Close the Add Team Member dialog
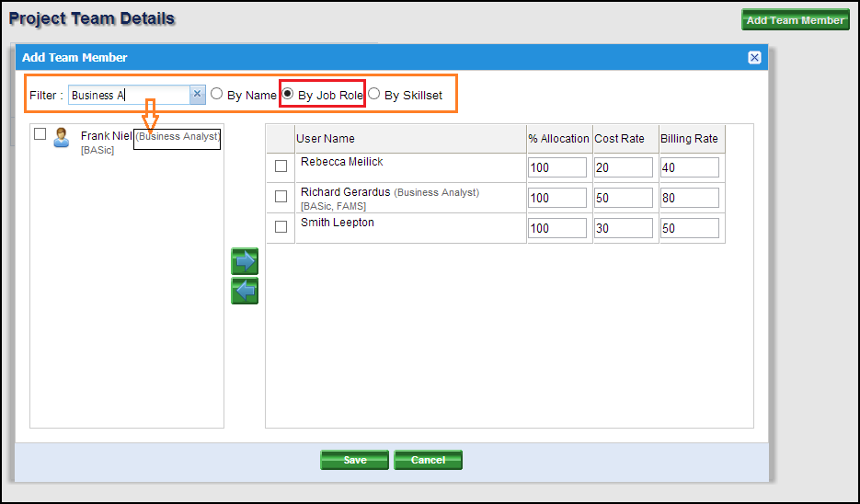The height and width of the screenshot is (504, 860). 754,58
